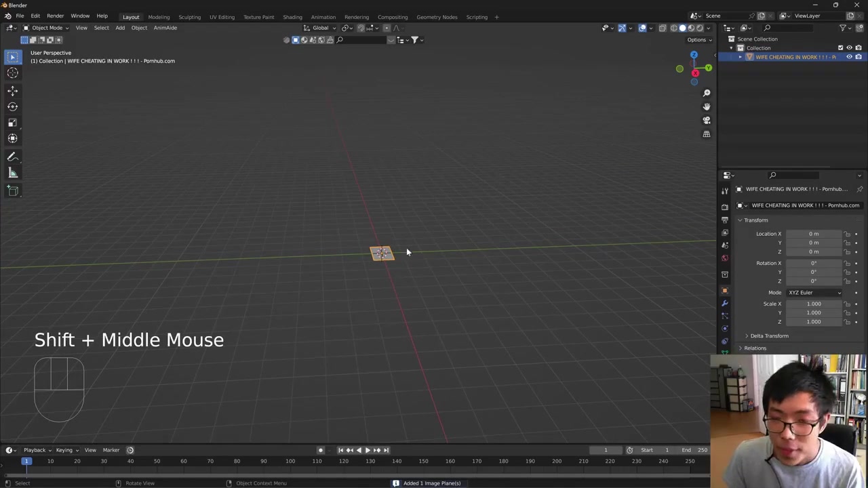Select the Cursor tool
The width and height of the screenshot is (868, 488).
point(12,73)
